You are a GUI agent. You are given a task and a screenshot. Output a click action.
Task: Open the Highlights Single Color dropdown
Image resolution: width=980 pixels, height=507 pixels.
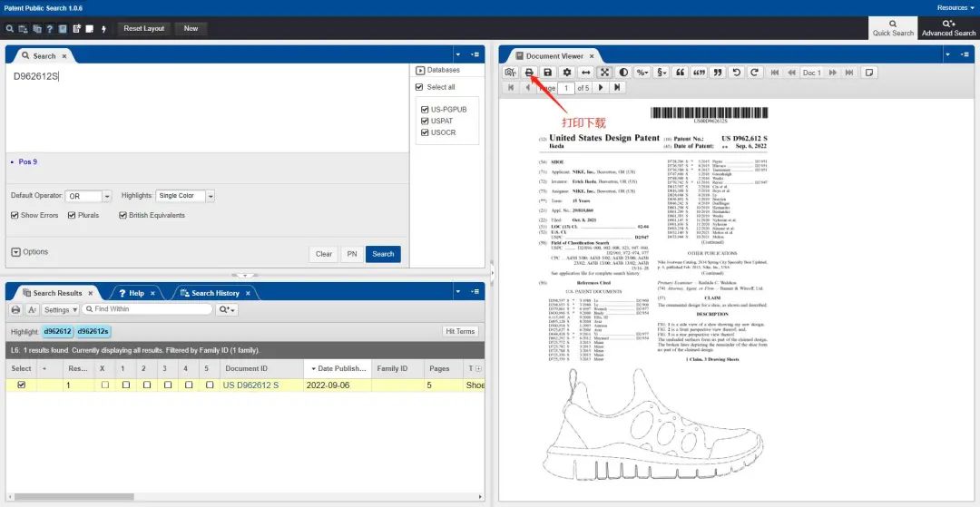186,196
